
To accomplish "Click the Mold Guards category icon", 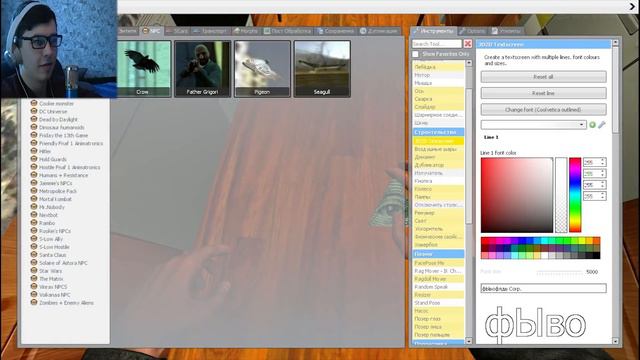I will pos(34,159).
